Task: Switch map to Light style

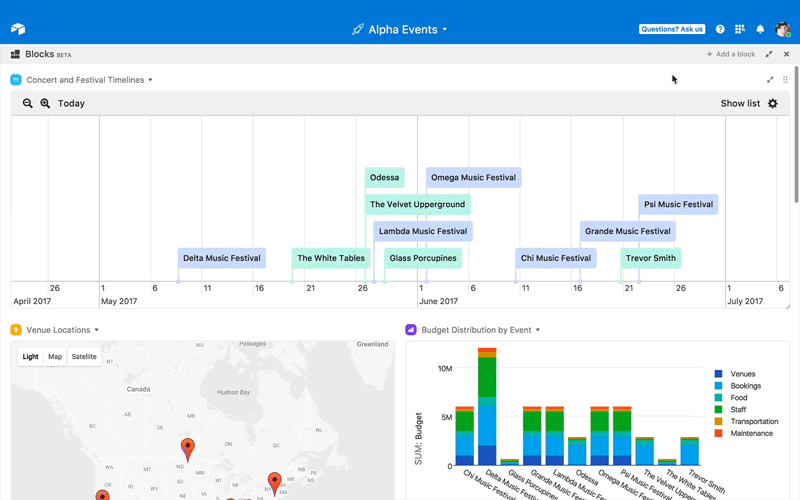Action: click(x=30, y=356)
